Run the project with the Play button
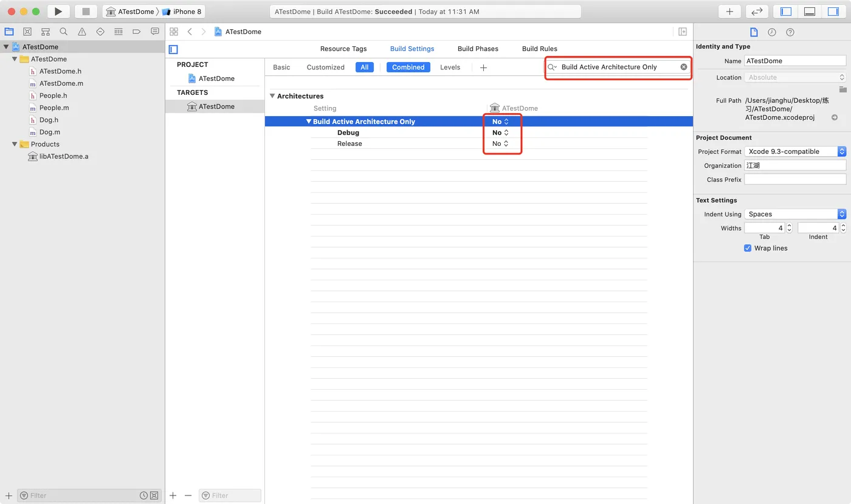This screenshot has width=851, height=504. (58, 12)
